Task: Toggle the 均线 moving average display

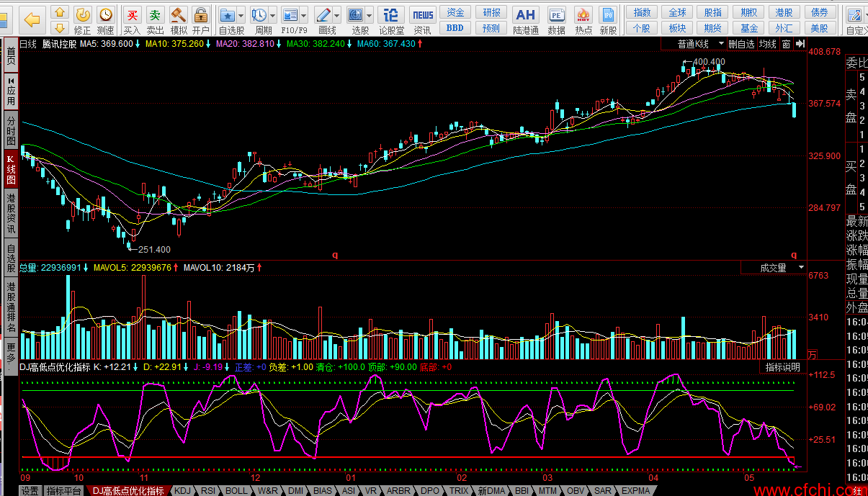Action: click(x=768, y=45)
